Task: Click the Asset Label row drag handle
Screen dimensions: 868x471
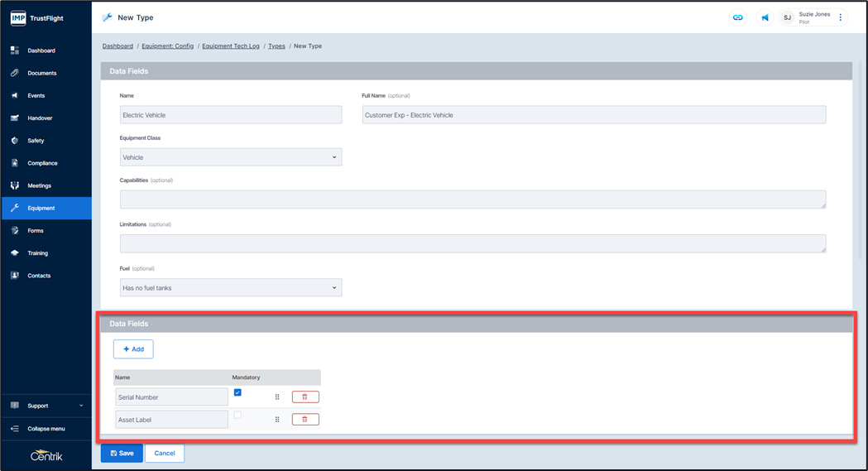Action: [x=277, y=420]
